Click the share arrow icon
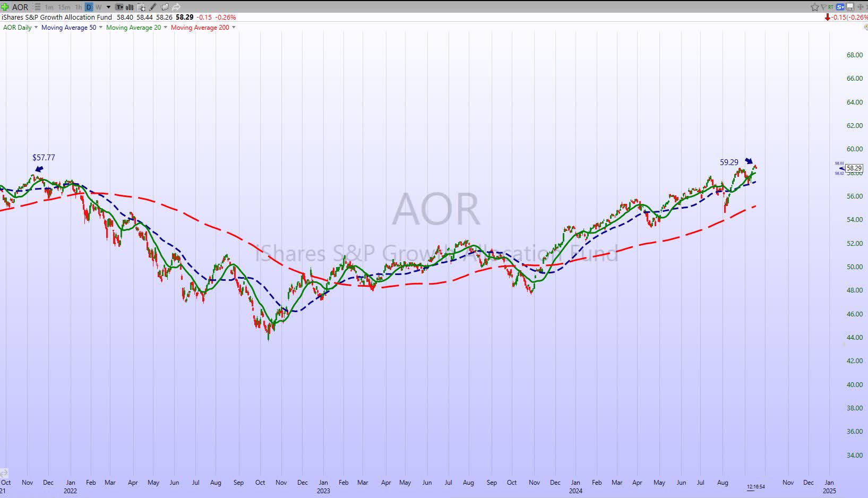 tap(176, 7)
